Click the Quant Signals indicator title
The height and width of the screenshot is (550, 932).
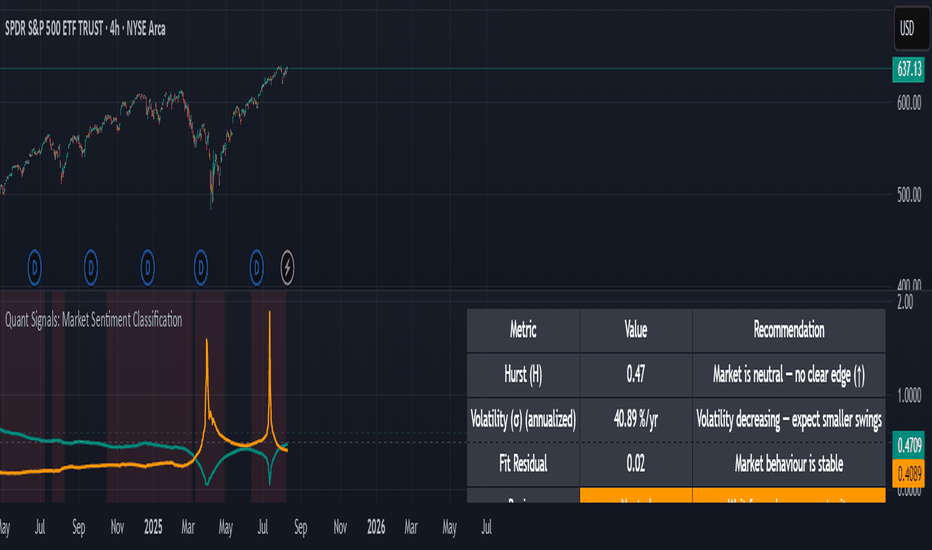click(93, 320)
